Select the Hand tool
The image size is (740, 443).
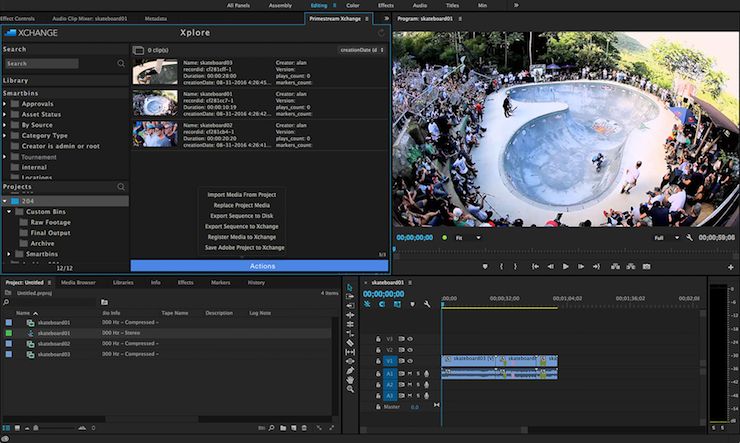350,380
